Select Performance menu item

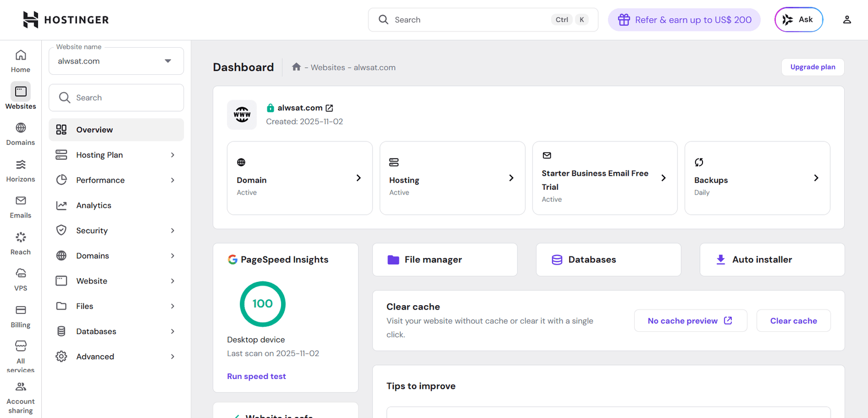pos(116,180)
